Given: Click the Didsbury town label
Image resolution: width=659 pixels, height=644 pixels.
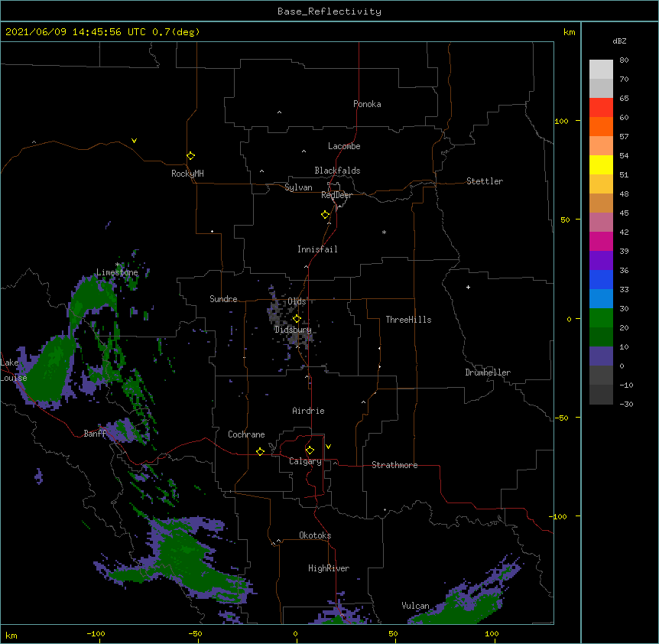Looking at the screenshot, I should [x=293, y=330].
